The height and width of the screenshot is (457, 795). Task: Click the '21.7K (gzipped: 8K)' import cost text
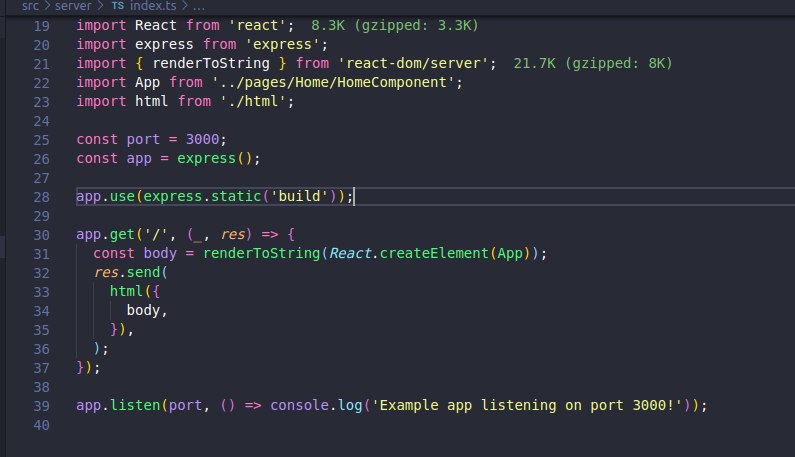(593, 63)
